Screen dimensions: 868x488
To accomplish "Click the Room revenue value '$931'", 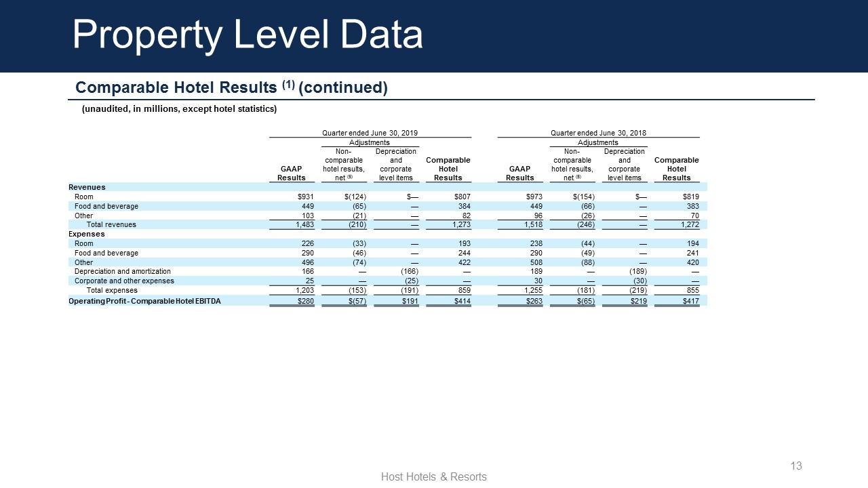I will pos(304,197).
